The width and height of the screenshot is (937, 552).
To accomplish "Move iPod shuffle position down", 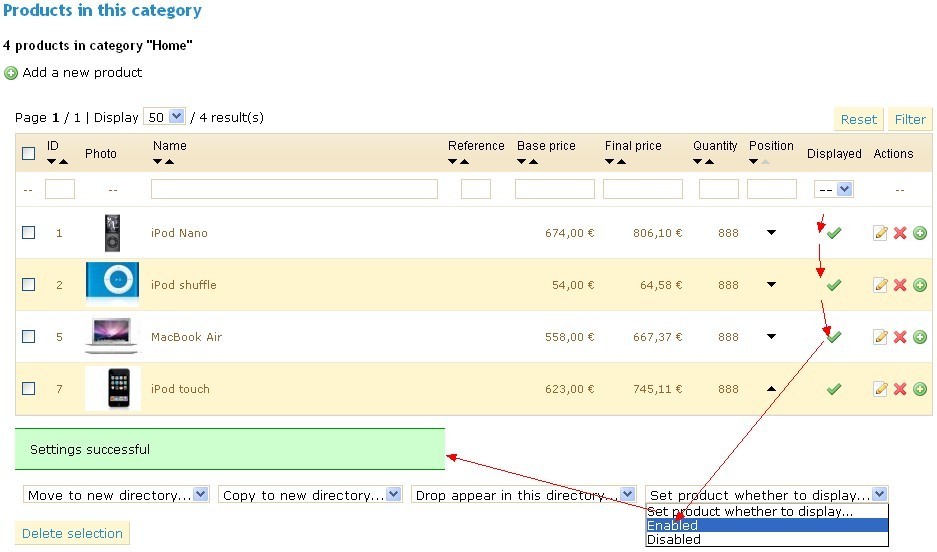I will [x=771, y=284].
